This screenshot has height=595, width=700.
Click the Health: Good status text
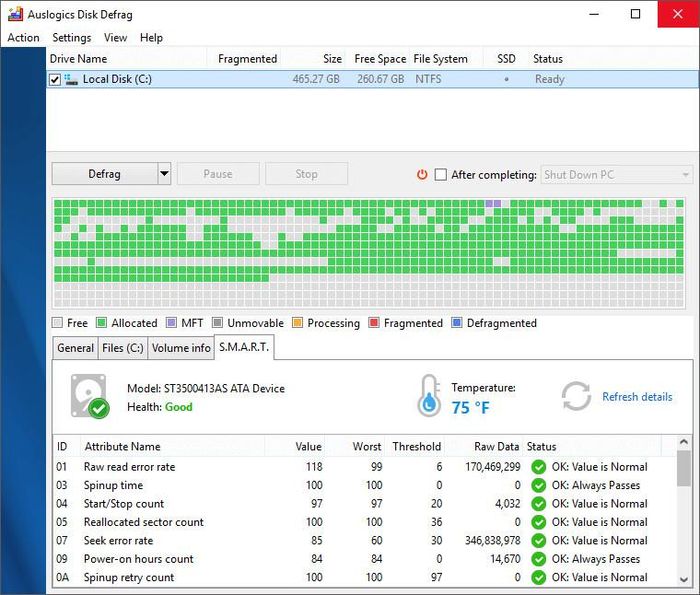tap(160, 407)
